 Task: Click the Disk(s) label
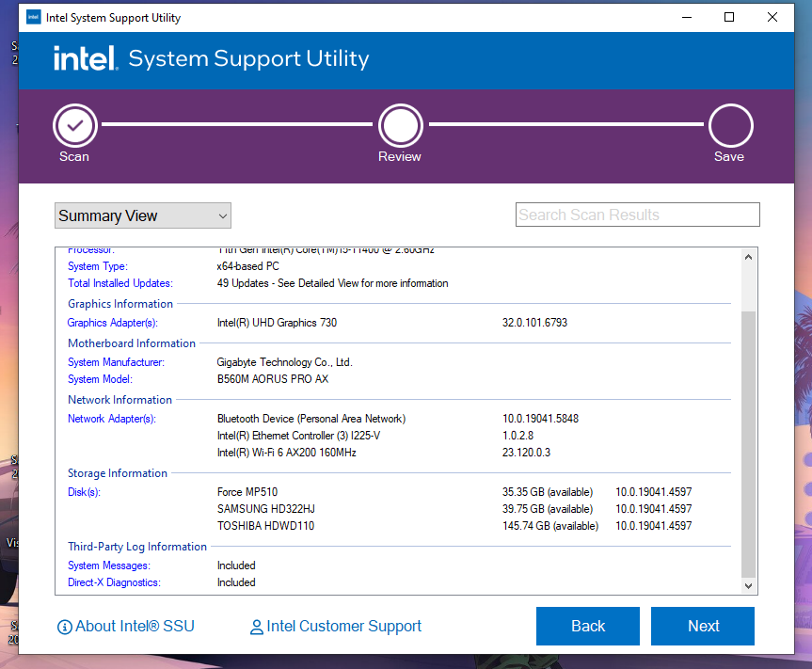84,492
